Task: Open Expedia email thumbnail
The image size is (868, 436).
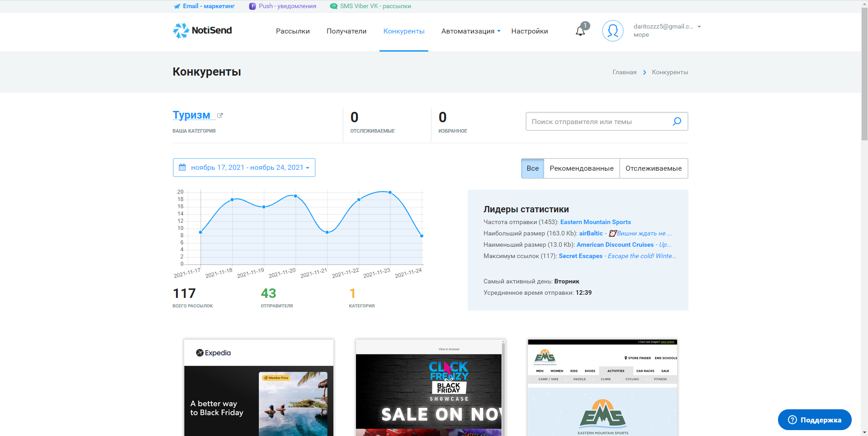Action: (259, 388)
